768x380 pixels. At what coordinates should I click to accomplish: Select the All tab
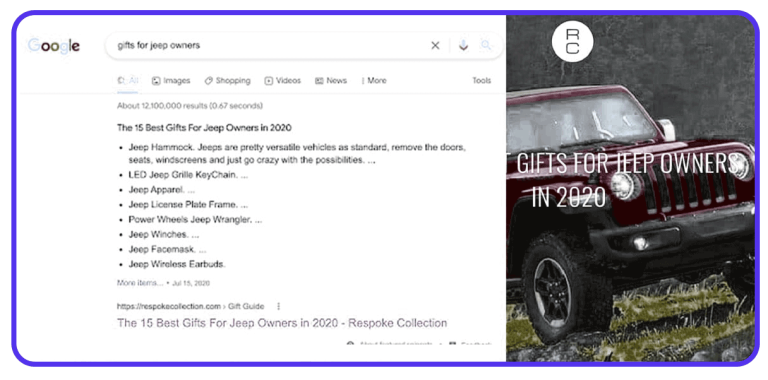pos(128,81)
